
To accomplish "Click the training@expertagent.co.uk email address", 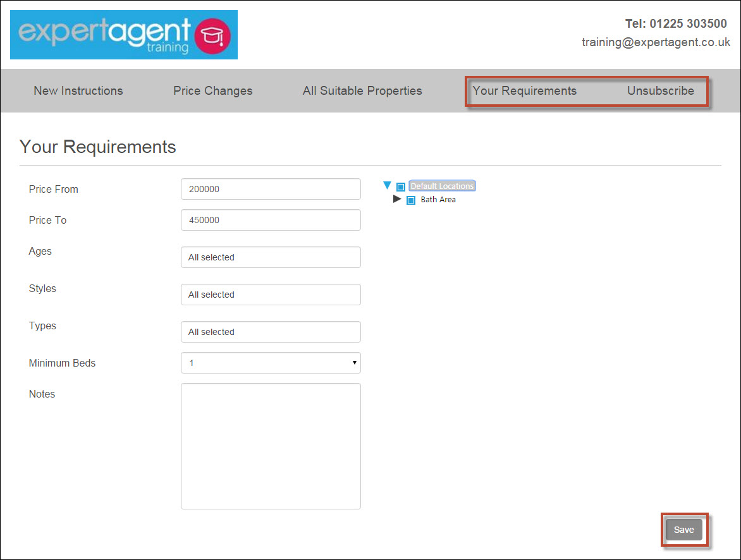I will point(656,42).
